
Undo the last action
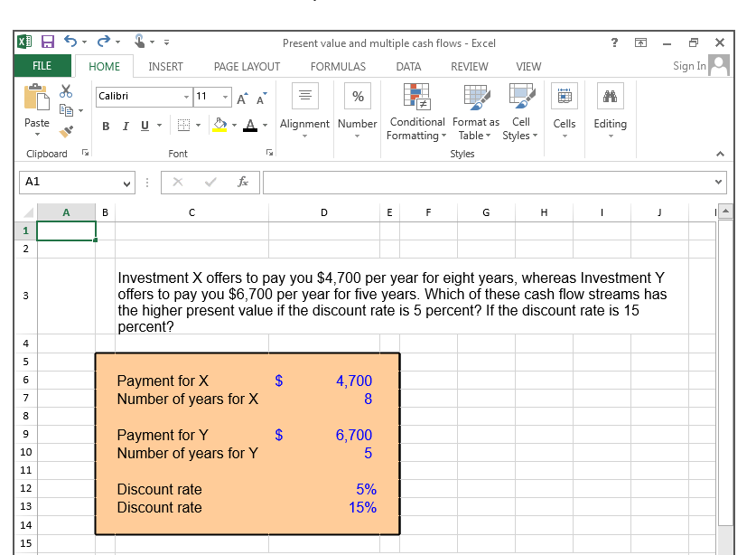tap(70, 42)
